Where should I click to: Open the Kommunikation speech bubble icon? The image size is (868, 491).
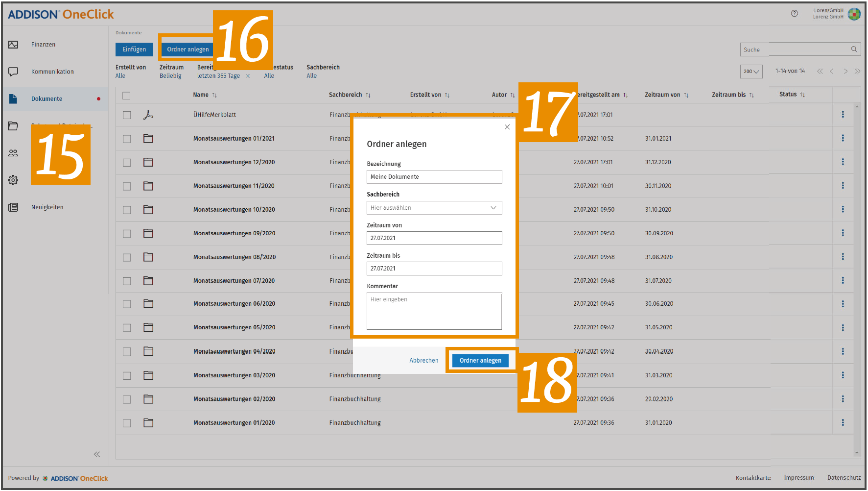coord(13,72)
